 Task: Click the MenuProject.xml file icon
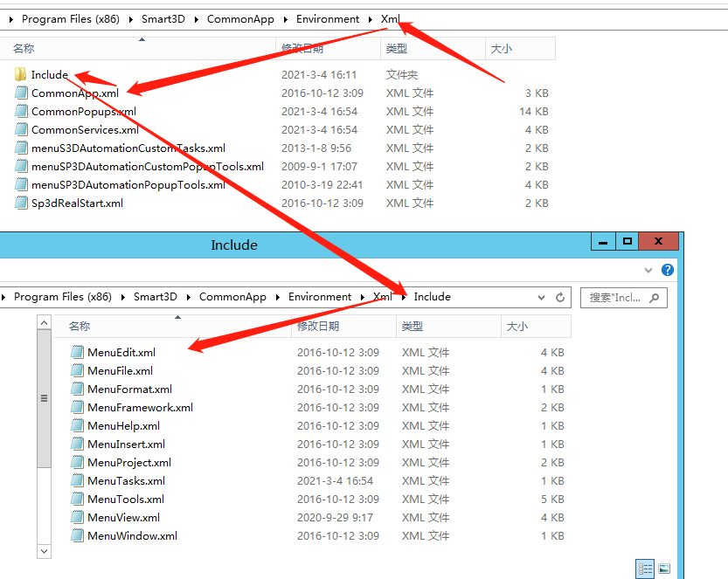pyautogui.click(x=77, y=462)
